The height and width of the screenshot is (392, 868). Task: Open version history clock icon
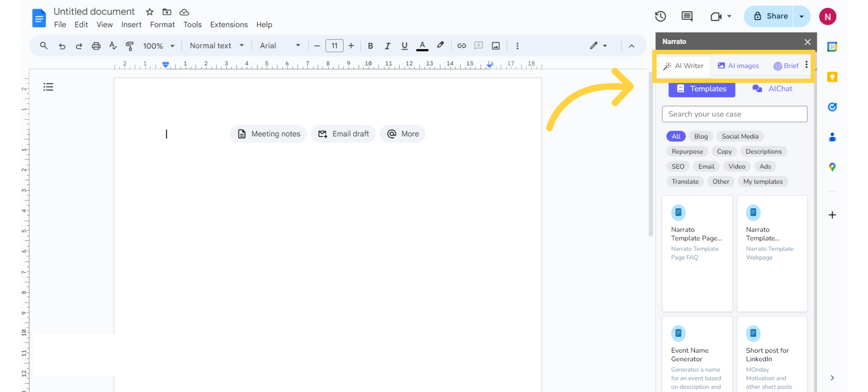[660, 17]
